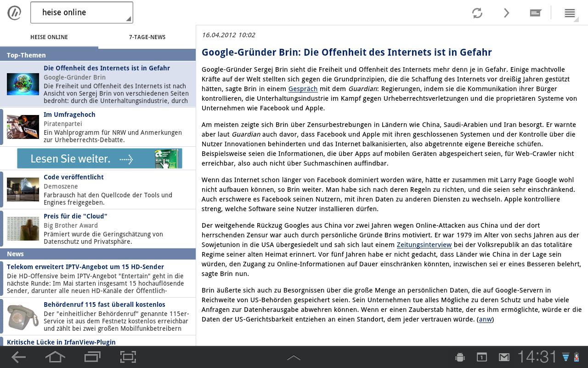The height and width of the screenshot is (368, 588).
Task: Switch to the 7-TAGE-NEWS tab
Action: tap(147, 37)
